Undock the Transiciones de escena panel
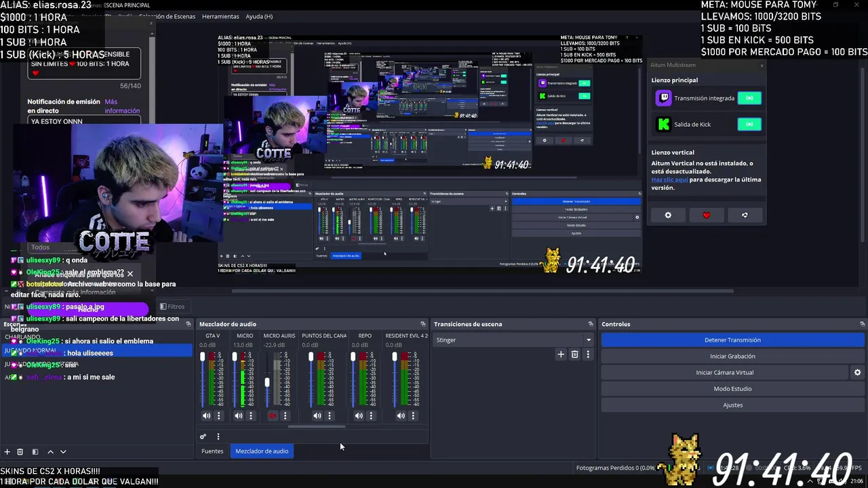Image resolution: width=868 pixels, height=488 pixels. (591, 324)
